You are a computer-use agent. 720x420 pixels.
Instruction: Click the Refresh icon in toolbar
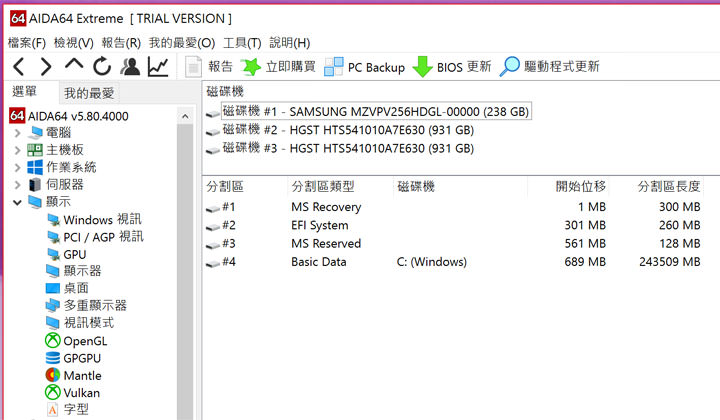click(102, 67)
